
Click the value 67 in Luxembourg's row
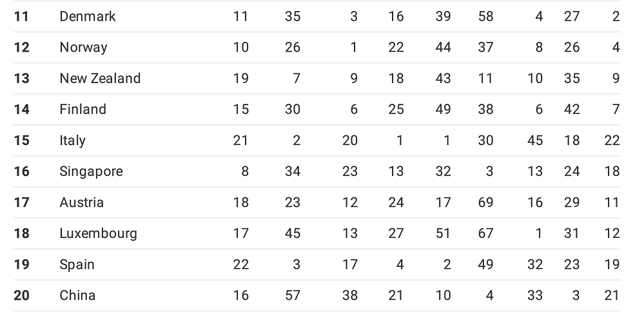pos(485,233)
